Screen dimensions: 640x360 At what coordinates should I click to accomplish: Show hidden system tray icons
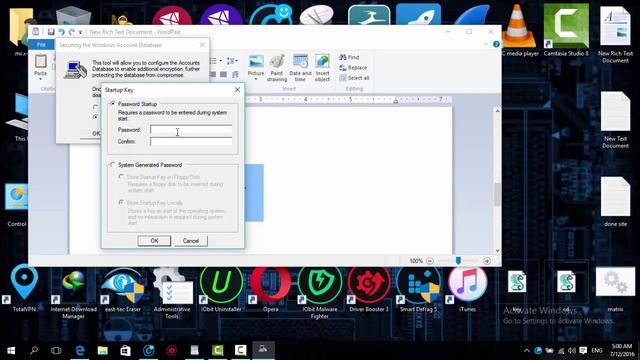click(527, 351)
